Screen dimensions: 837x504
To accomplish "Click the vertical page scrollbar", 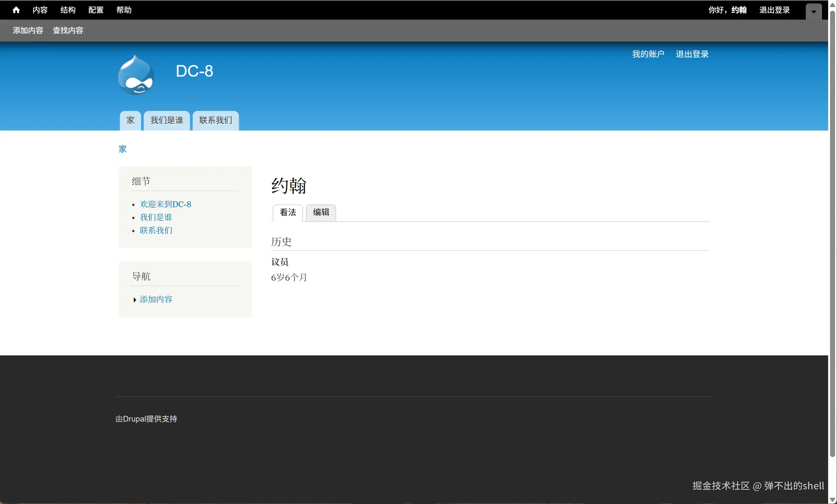I will click(x=832, y=231).
